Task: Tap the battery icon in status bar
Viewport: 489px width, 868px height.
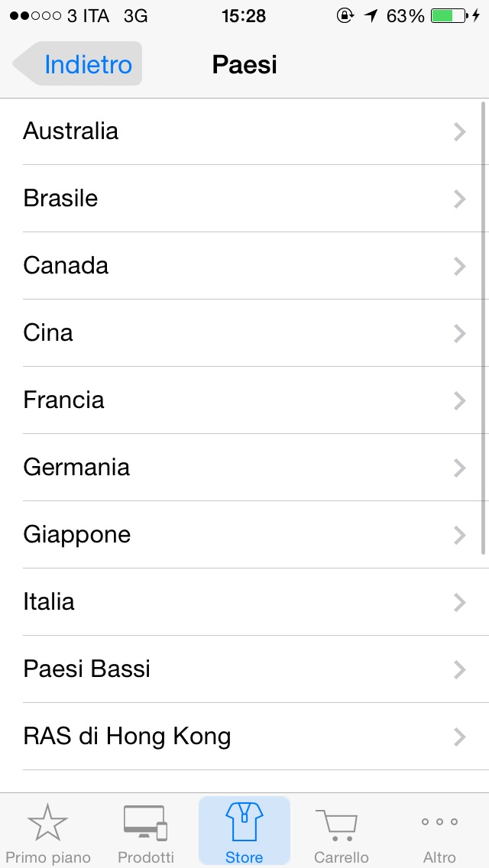Action: (449, 16)
